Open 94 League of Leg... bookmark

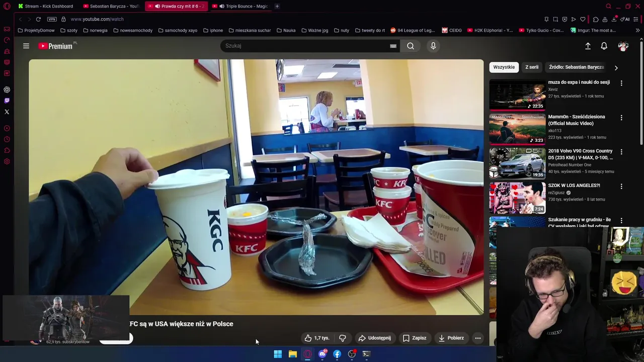(x=413, y=30)
